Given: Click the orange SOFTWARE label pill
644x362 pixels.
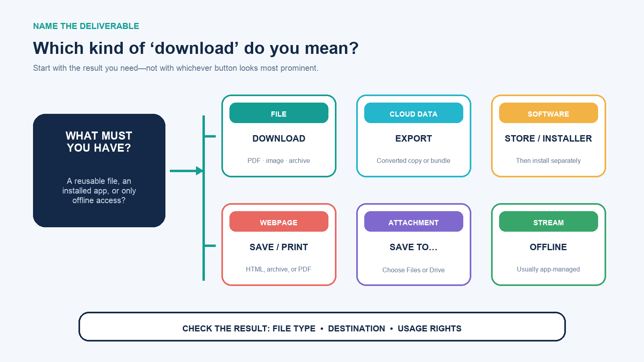Looking at the screenshot, I should (549, 113).
